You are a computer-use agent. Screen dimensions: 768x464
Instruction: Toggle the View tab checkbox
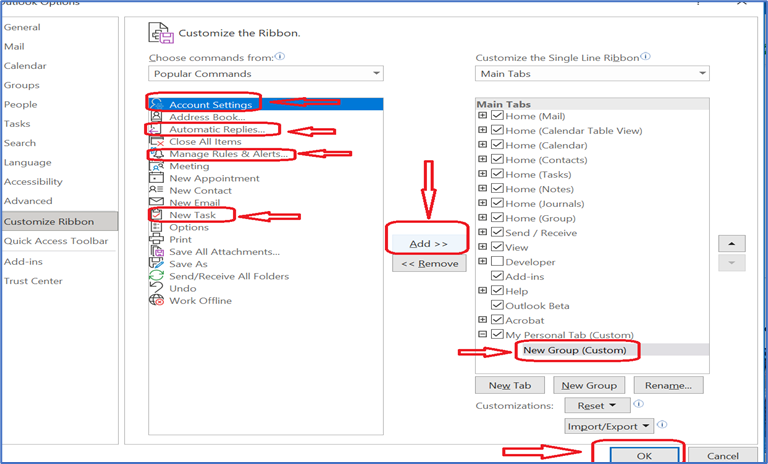[x=498, y=247]
